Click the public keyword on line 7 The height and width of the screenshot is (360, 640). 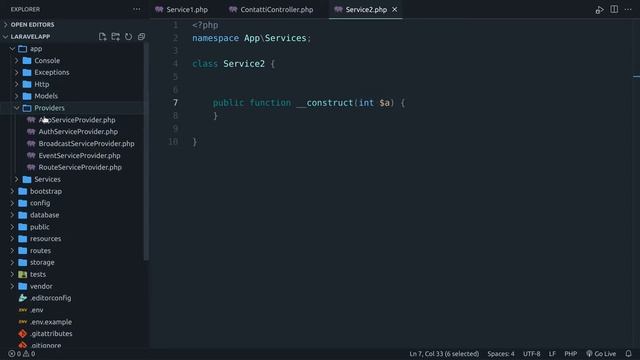[228, 103]
